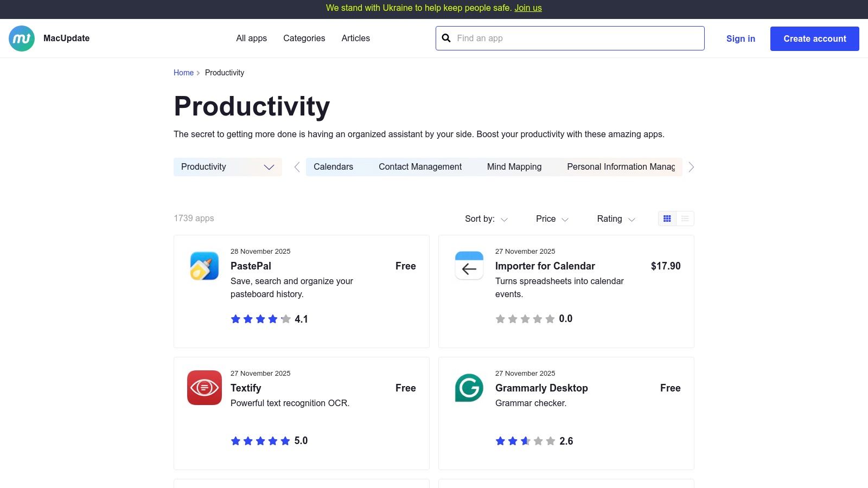This screenshot has width=868, height=488.
Task: Click Textify's Free price label
Action: pos(406,388)
